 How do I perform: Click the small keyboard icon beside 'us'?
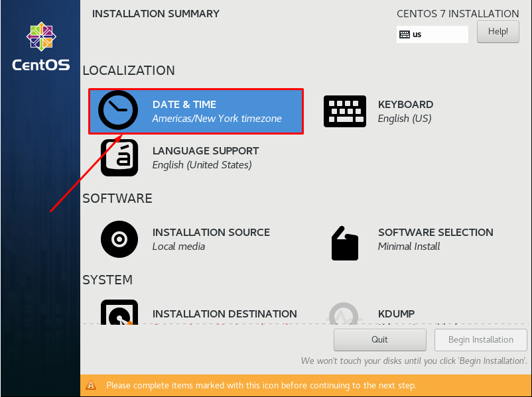[x=405, y=34]
